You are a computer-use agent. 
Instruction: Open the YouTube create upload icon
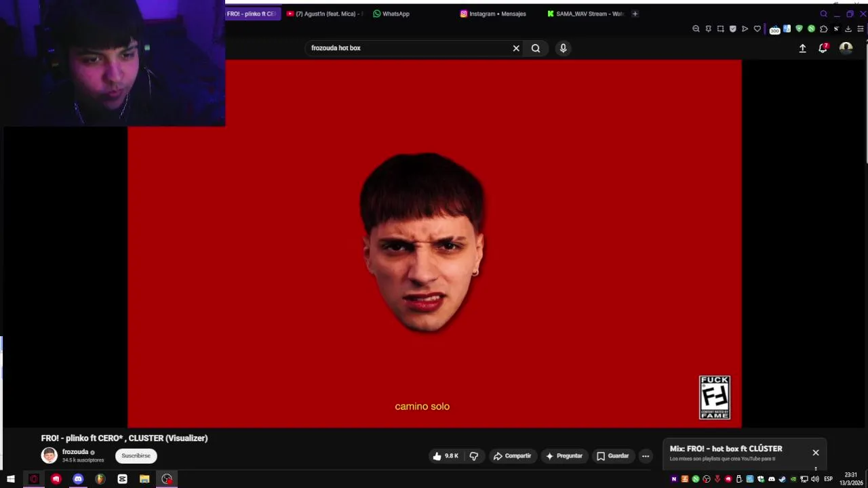[x=802, y=48]
